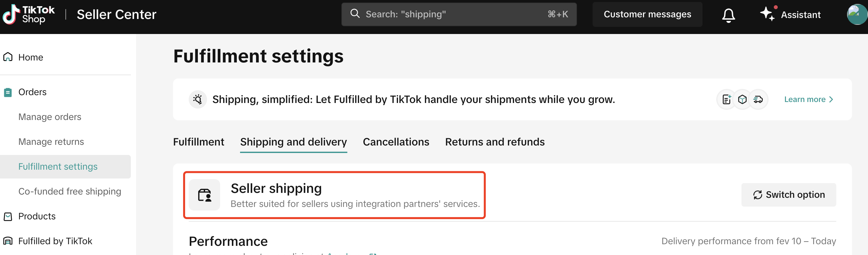The height and width of the screenshot is (255, 868).
Task: Switch to the Cancellations tab
Action: (396, 142)
